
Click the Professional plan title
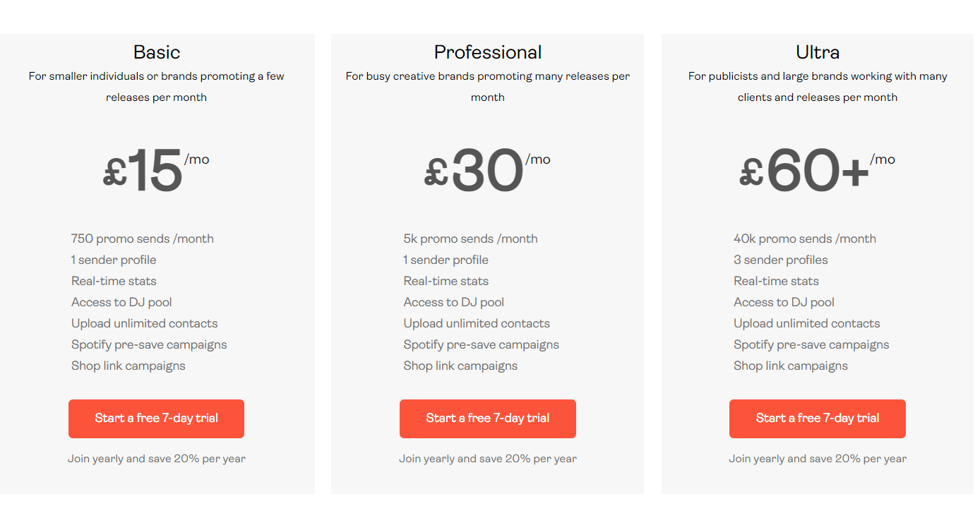[487, 52]
